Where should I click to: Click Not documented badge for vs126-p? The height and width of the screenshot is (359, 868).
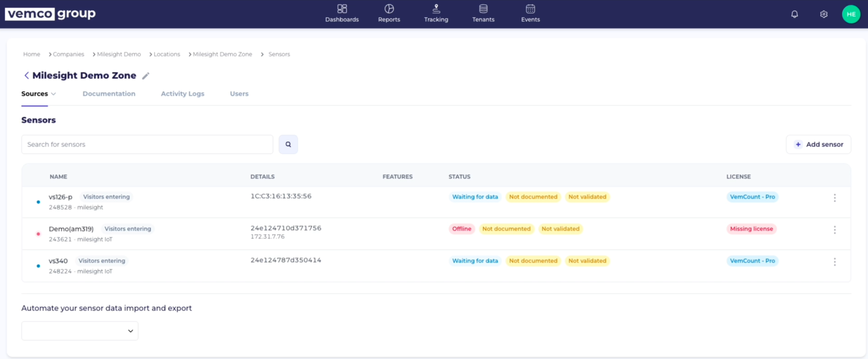pyautogui.click(x=533, y=197)
